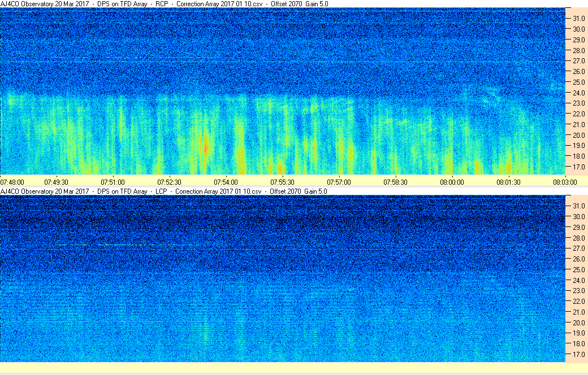This screenshot has height=375, width=588.
Task: Pick the 20.0 frequency label on LCP plot
Action: pyautogui.click(x=578, y=322)
